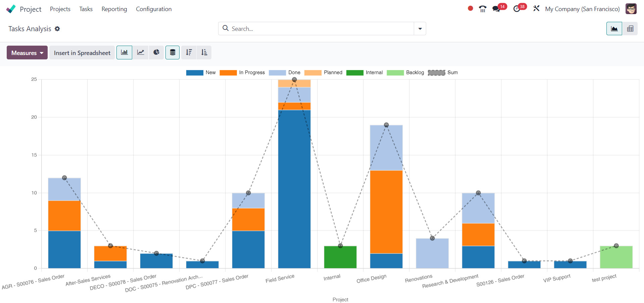Open the Measures dropdown
Screen dimensions: 644x303
coord(27,53)
